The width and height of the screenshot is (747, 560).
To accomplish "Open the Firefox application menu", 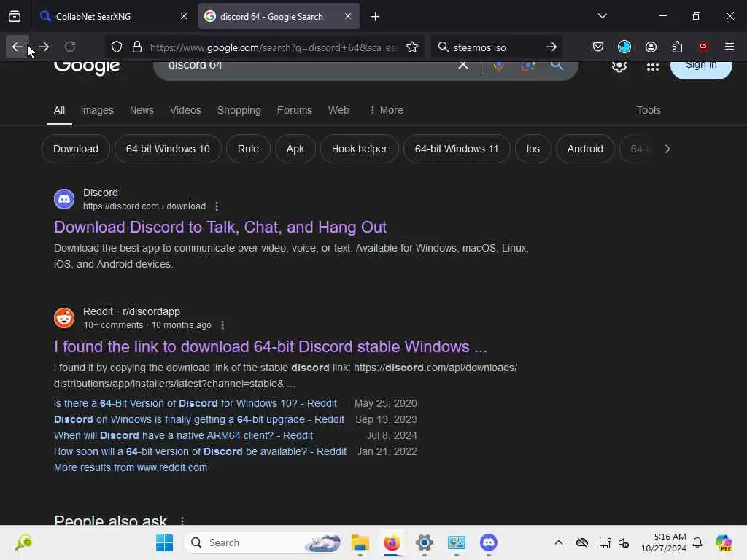I will [729, 47].
